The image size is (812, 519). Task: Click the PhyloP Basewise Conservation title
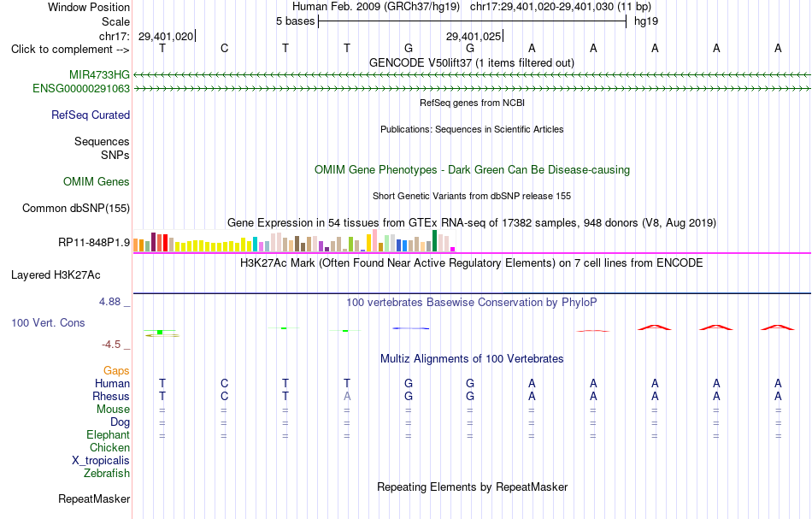(x=472, y=302)
